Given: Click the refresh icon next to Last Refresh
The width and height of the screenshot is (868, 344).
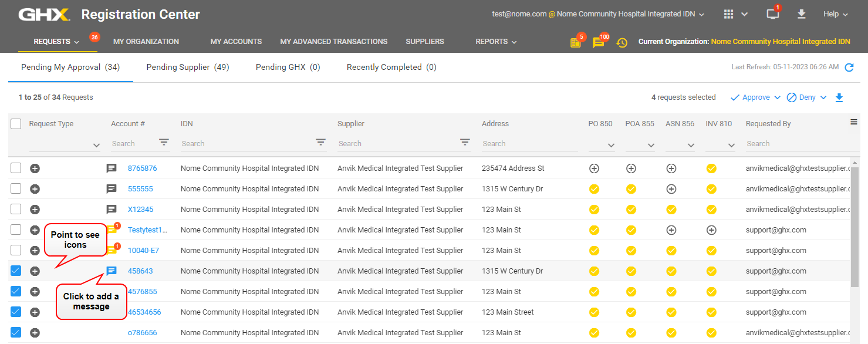Looking at the screenshot, I should [849, 68].
